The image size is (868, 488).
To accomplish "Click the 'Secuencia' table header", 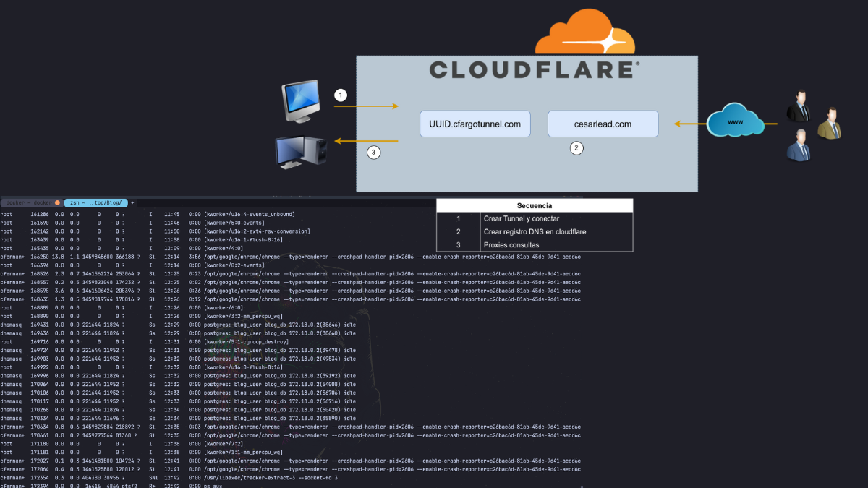I will tap(535, 205).
